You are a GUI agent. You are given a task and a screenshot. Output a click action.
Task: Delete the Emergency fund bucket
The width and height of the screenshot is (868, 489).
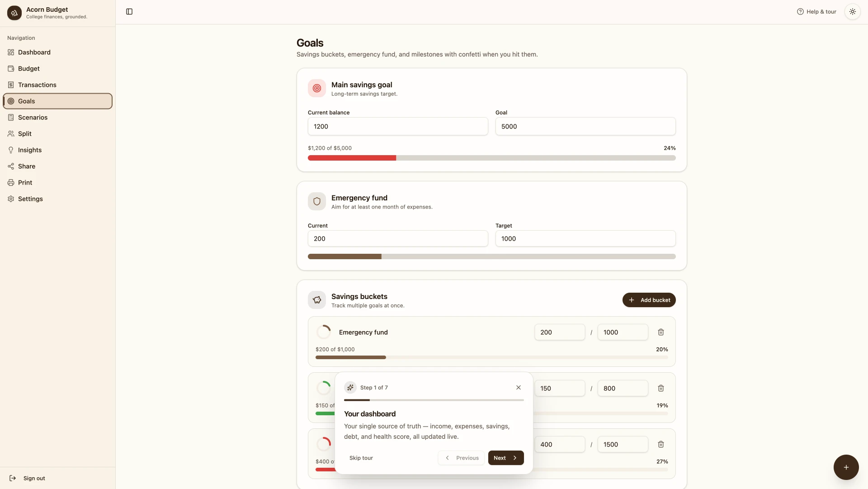661,332
